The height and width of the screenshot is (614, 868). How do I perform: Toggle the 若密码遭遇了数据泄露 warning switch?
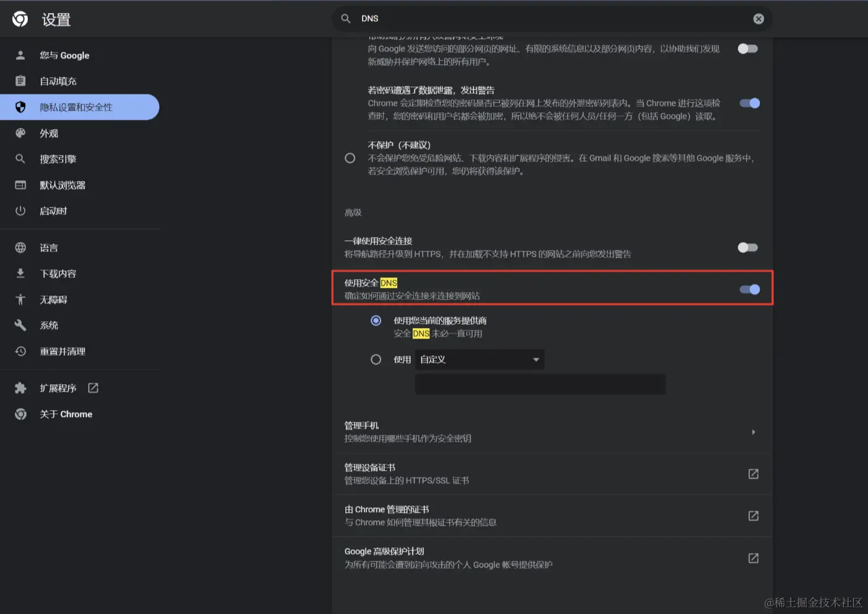click(749, 103)
